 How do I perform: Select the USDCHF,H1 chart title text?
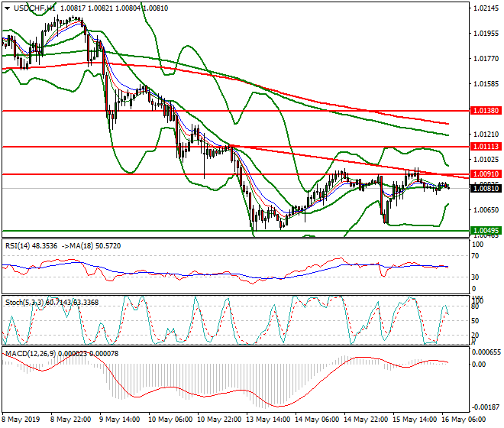point(34,8)
